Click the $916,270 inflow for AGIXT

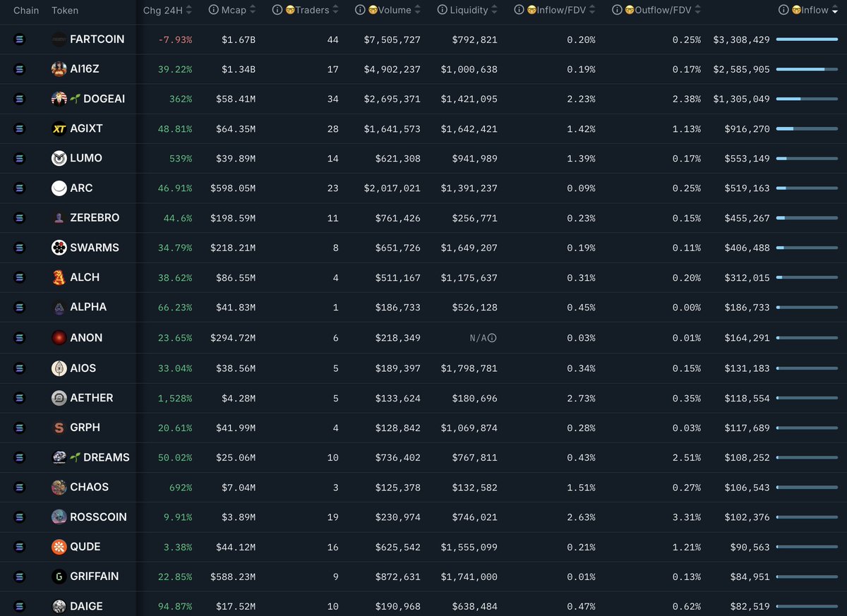[747, 128]
